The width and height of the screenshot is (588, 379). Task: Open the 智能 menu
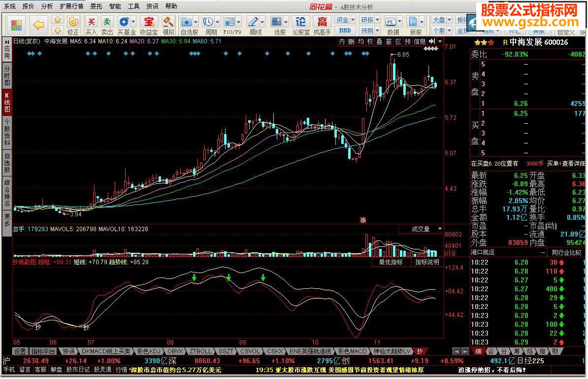point(115,6)
